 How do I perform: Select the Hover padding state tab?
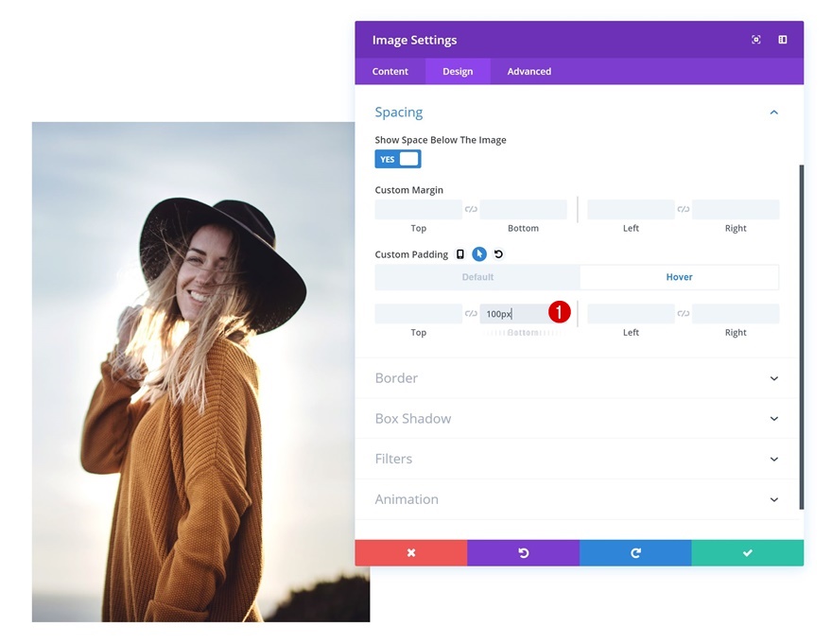(679, 277)
